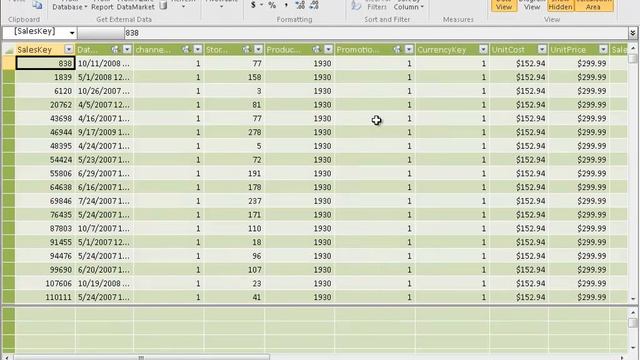
Task: Open the From Database dropdown
Action: pos(70,5)
